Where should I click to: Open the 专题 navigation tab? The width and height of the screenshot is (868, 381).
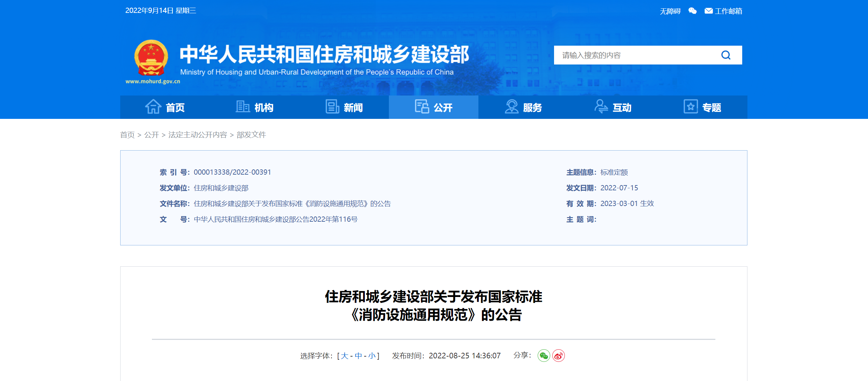point(702,107)
